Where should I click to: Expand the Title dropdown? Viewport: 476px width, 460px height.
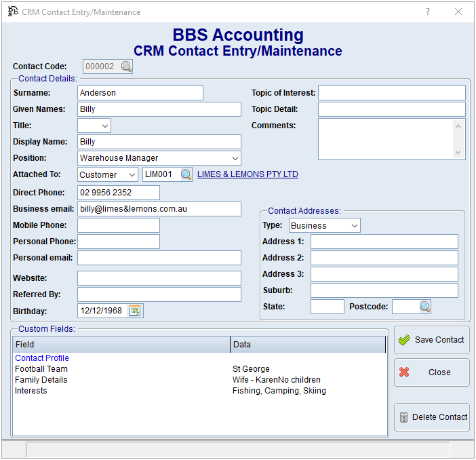pos(105,126)
